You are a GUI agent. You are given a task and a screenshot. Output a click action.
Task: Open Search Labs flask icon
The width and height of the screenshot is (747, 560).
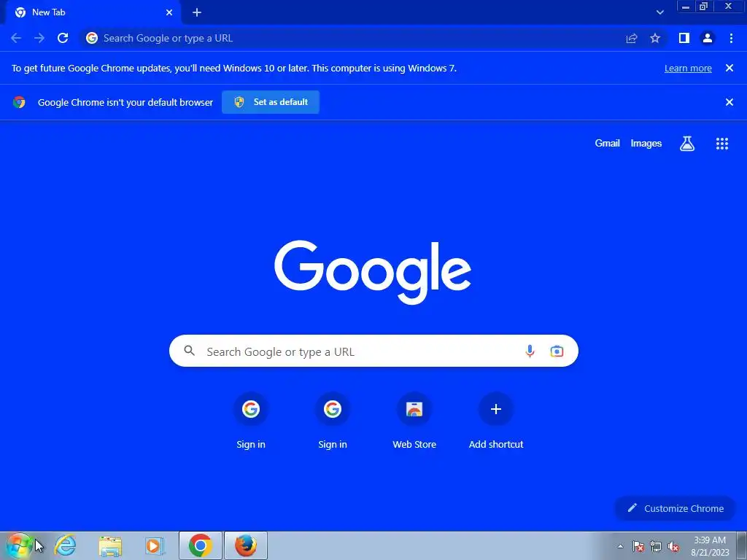(687, 144)
